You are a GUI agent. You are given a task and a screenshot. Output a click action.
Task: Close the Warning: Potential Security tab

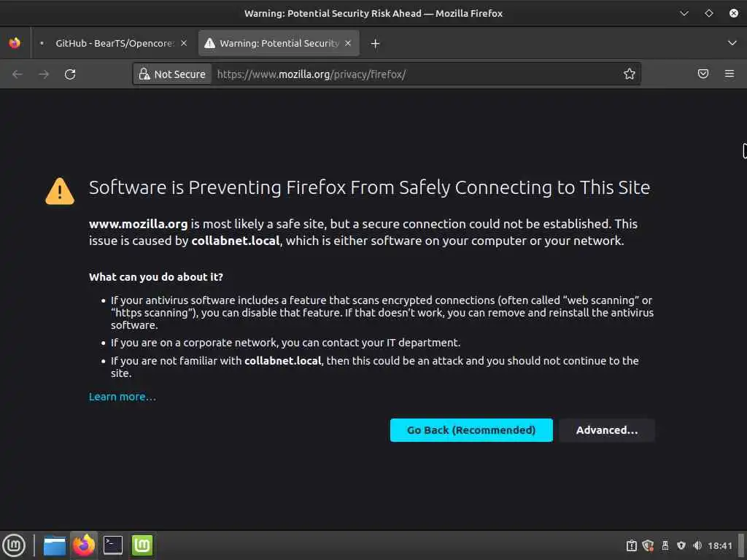[x=348, y=43]
